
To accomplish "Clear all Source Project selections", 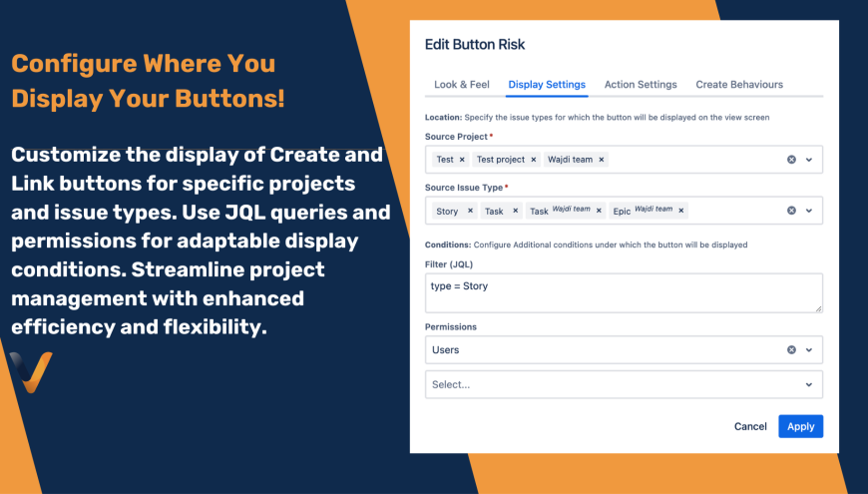I will click(791, 160).
